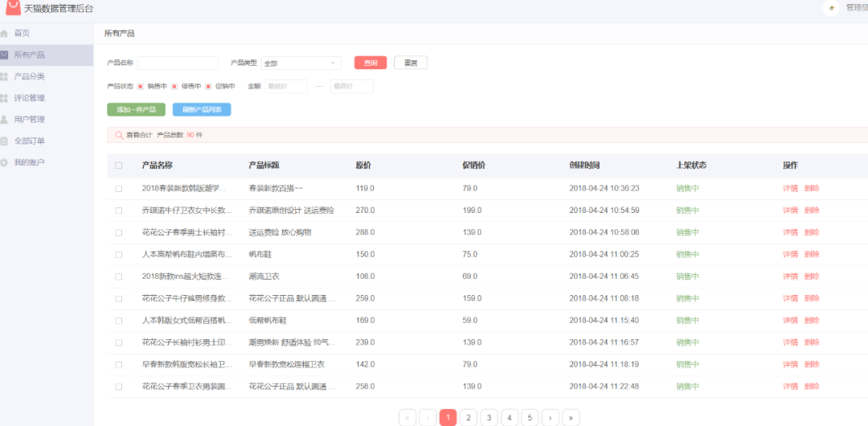Toggle the 销售中 status checkbox
This screenshot has width=868, height=426.
pos(141,87)
